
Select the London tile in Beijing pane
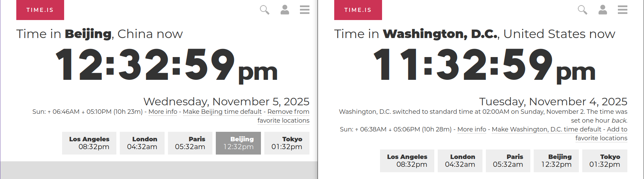pyautogui.click(x=142, y=143)
